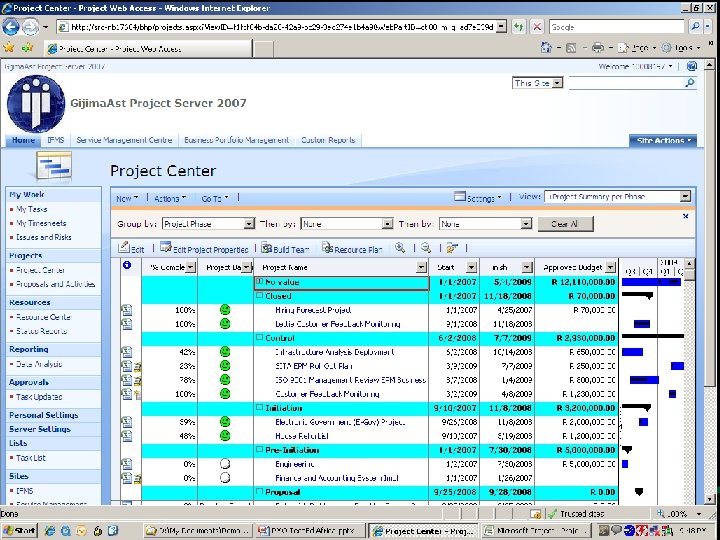
Task: Click project icon of Hiring Forecast Project row
Action: click(x=126, y=310)
